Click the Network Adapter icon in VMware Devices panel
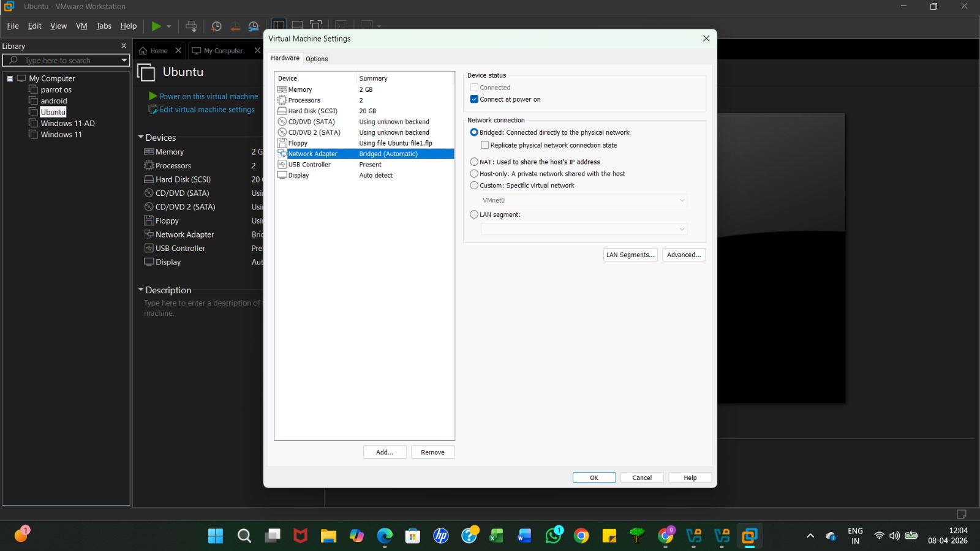This screenshot has width=980, height=551. point(149,234)
